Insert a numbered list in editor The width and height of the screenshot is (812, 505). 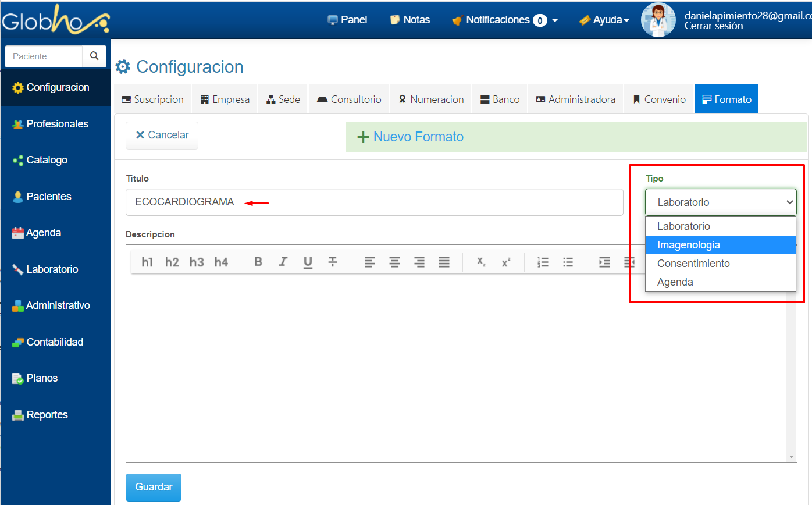[x=543, y=262]
